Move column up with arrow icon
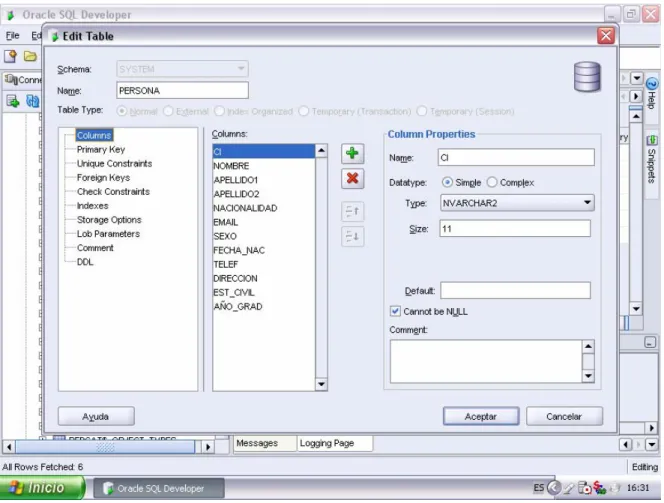Screen dimensions: 664x503 [352, 211]
